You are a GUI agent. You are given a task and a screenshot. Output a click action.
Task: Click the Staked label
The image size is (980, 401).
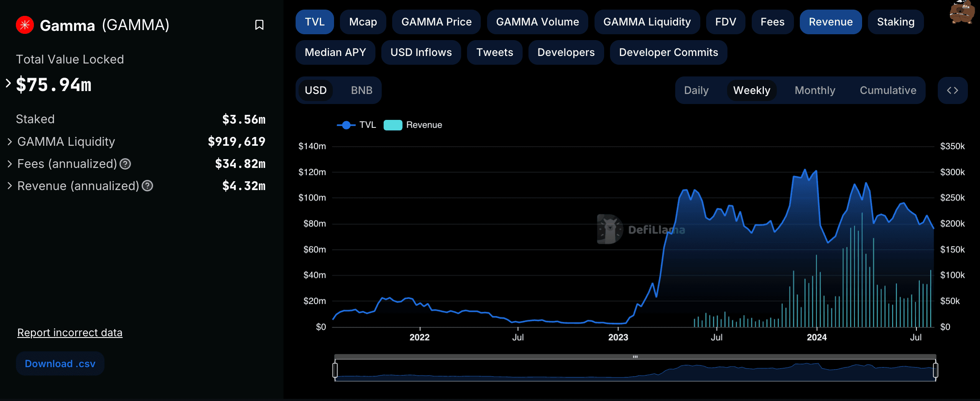35,119
